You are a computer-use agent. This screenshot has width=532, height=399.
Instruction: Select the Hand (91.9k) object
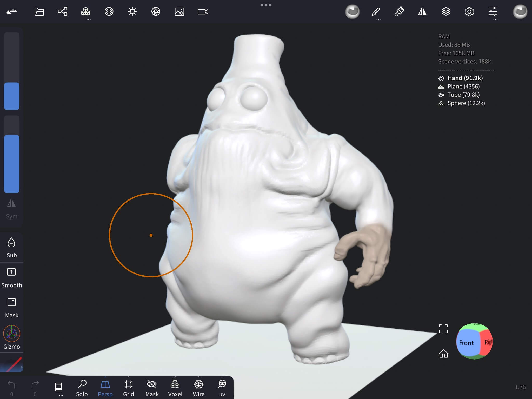point(461,78)
